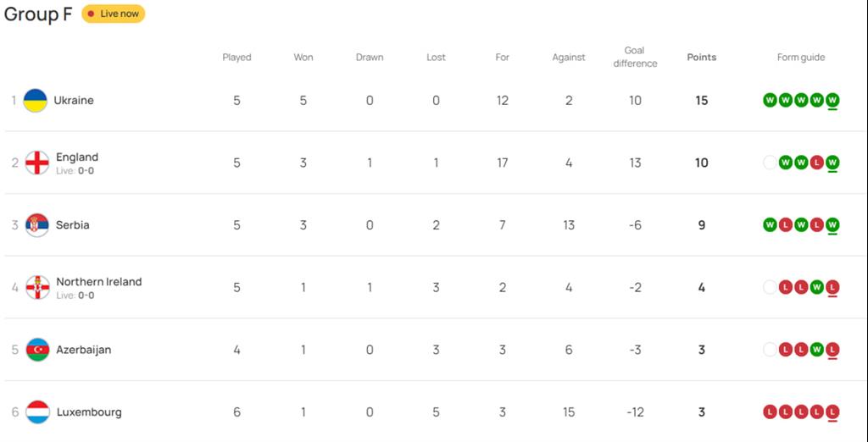868x442 pixels.
Task: Click the Northern Ireland flag icon
Action: (x=37, y=288)
